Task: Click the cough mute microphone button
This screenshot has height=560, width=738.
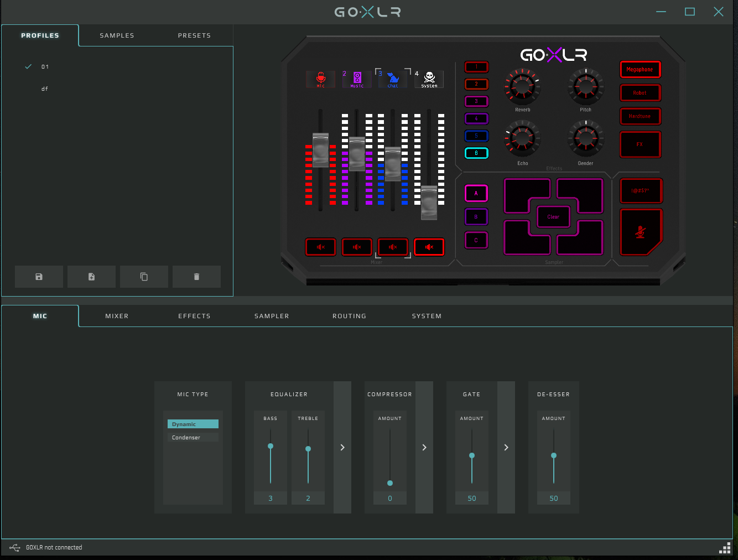Action: [x=641, y=232]
